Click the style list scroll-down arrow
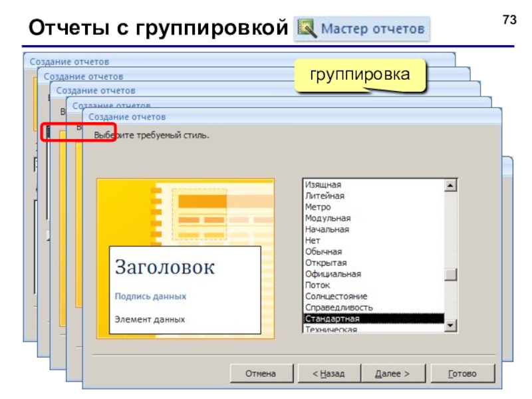Image resolution: width=532 pixels, height=399 pixels. pos(451,326)
